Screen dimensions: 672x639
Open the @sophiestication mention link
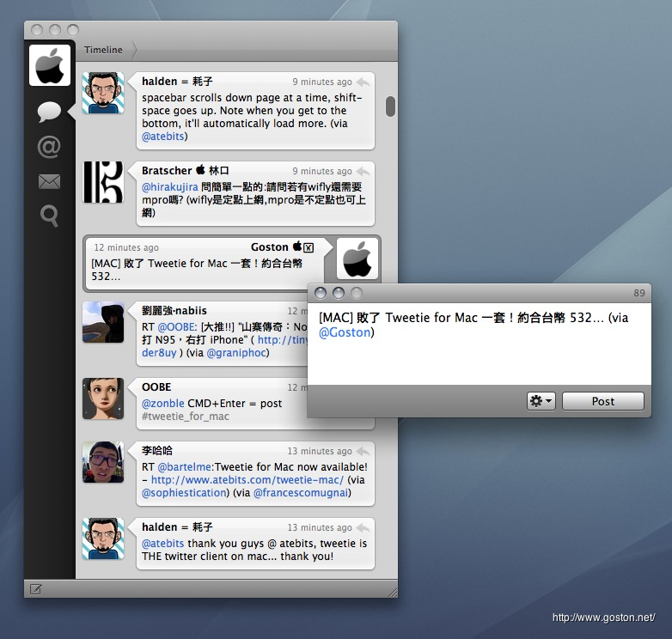coord(184,492)
